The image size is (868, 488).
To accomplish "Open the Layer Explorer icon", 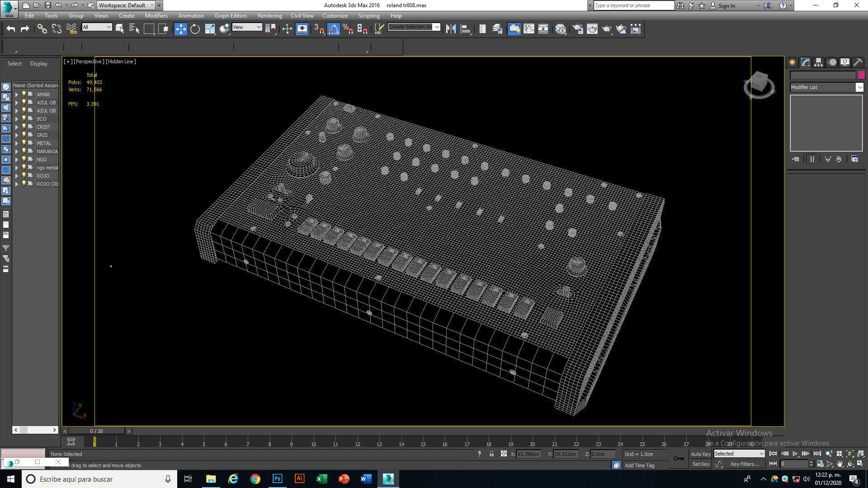I will pos(497,29).
